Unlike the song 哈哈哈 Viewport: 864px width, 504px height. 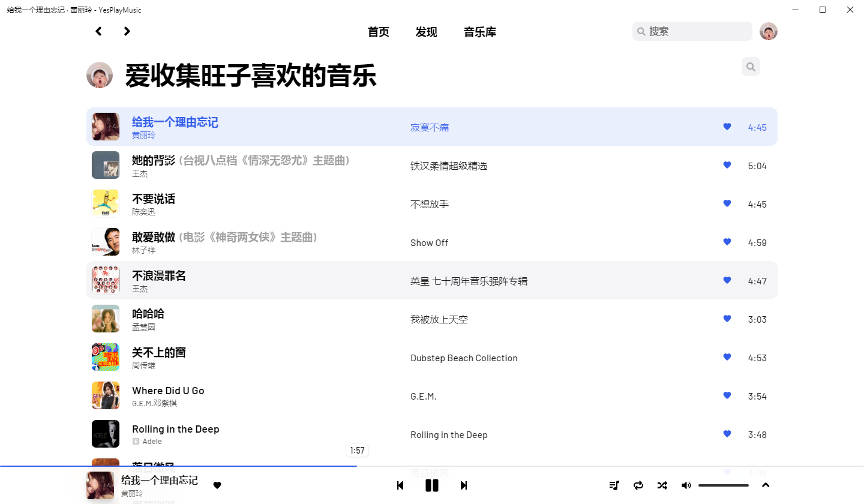tap(727, 319)
